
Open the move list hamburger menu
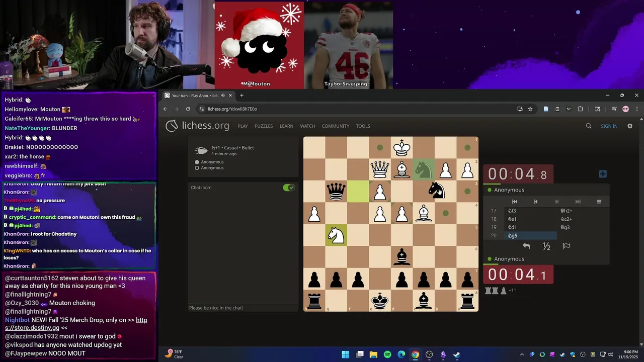pyautogui.click(x=599, y=202)
